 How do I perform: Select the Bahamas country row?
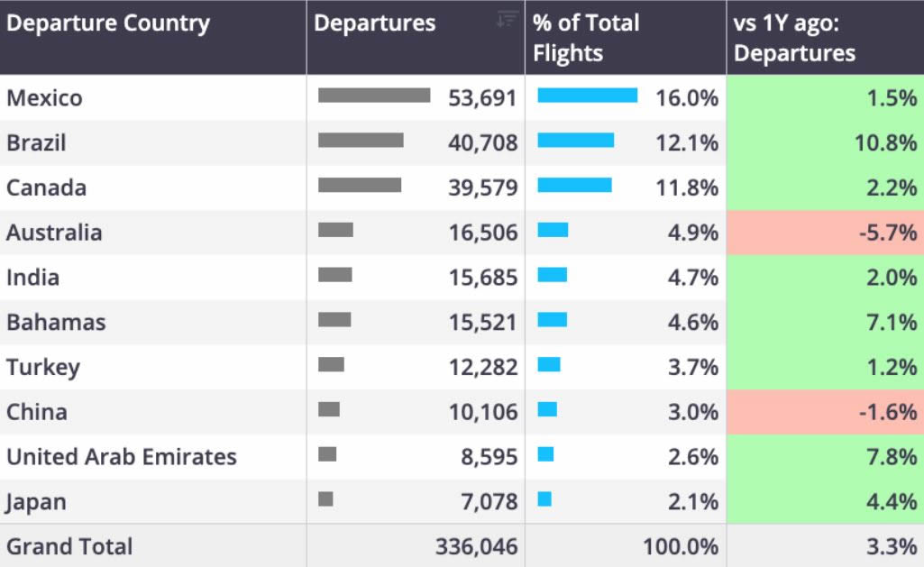tap(462, 323)
